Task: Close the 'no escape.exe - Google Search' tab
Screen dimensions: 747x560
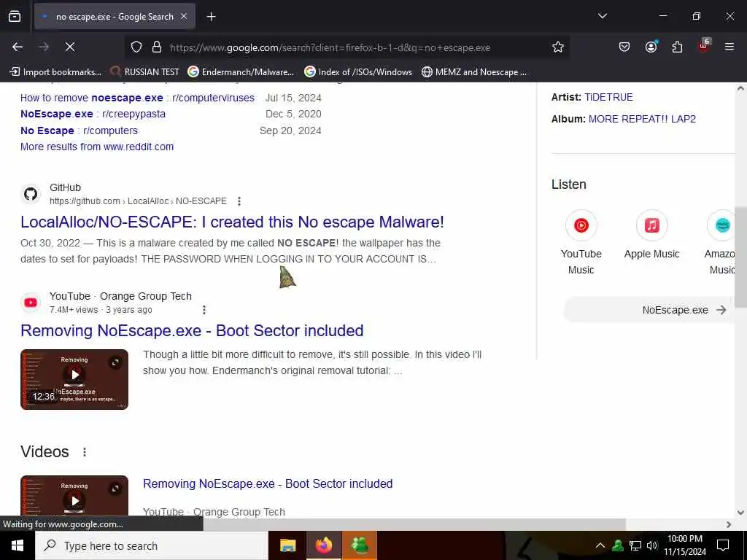Action: 184,17
